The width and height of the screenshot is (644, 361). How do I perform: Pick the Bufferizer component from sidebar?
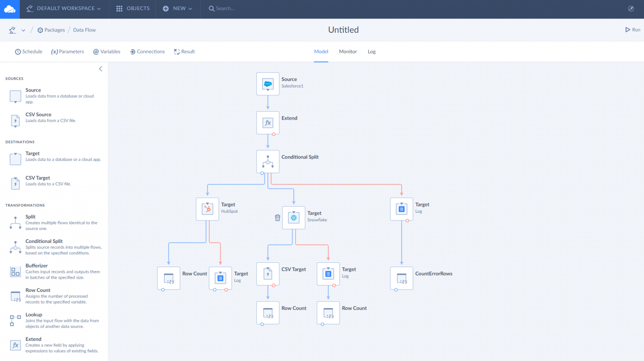pos(36,266)
